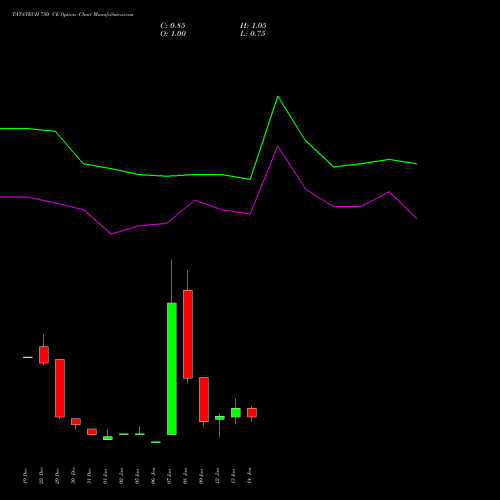Click the small green candle for 12 Jan

220,418
